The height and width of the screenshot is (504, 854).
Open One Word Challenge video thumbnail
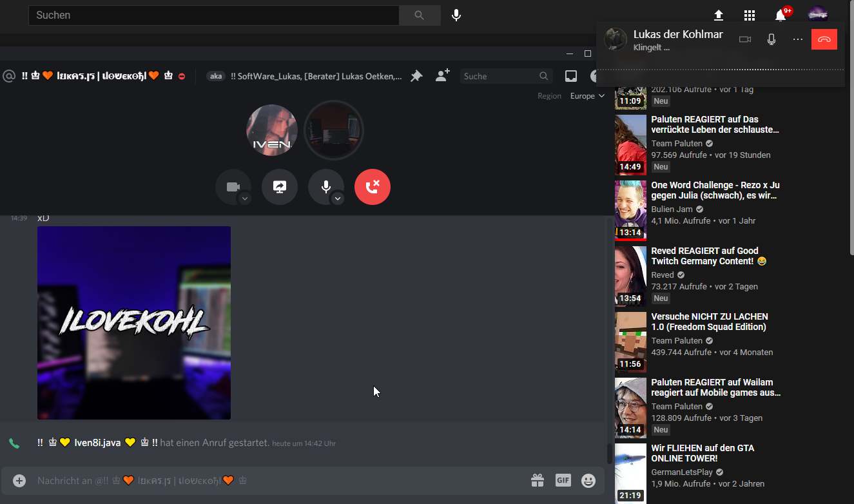tap(630, 210)
